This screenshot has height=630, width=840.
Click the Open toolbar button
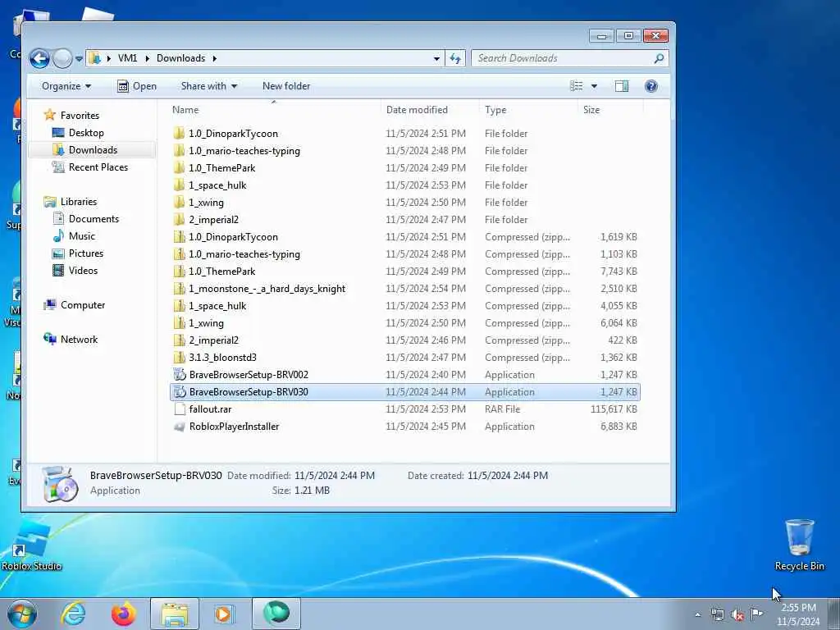(x=137, y=86)
